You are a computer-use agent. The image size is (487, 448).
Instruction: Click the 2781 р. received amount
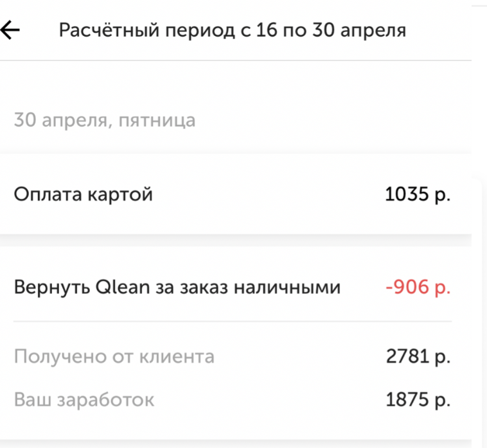coord(418,356)
